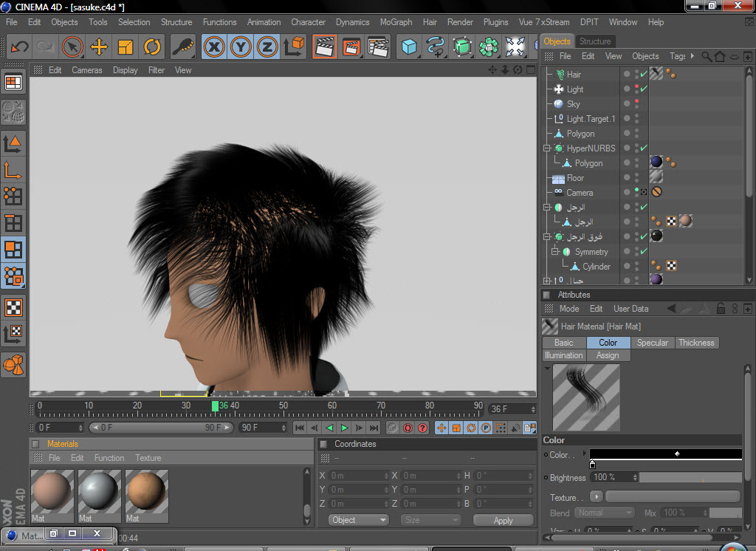Switch to texture checkerboard mode
This screenshot has width=756, height=551.
pyautogui.click(x=13, y=307)
